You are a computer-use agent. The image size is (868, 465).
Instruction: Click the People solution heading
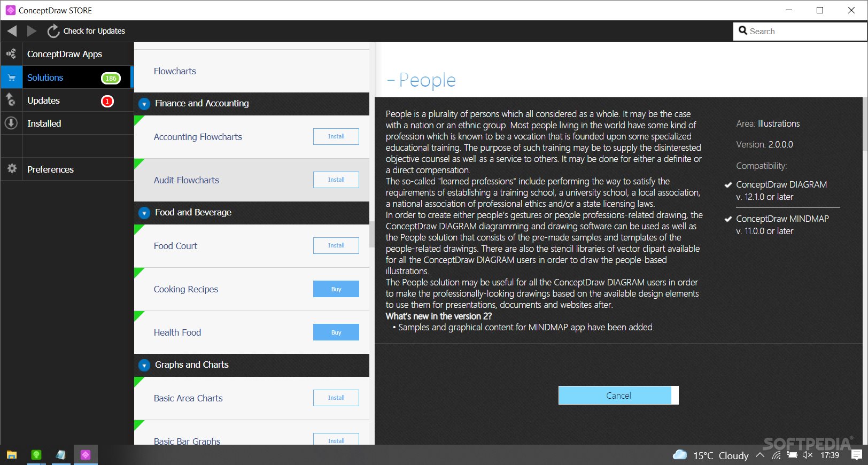point(421,80)
